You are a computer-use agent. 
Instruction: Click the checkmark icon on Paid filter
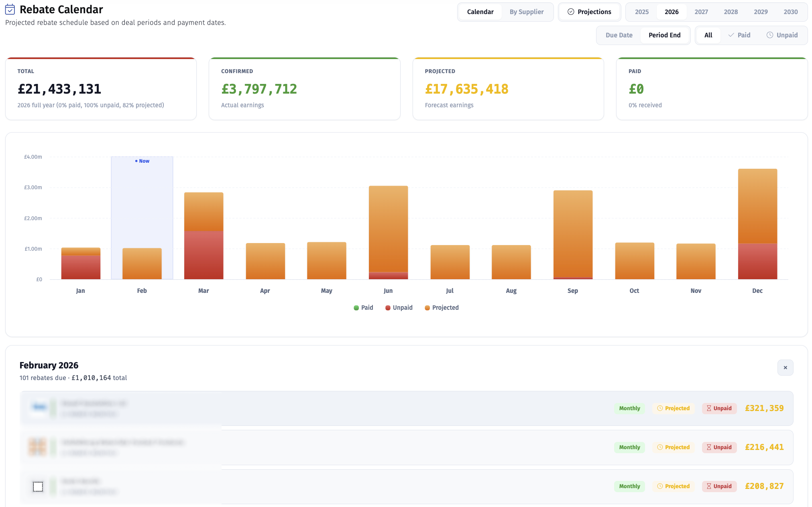click(731, 35)
